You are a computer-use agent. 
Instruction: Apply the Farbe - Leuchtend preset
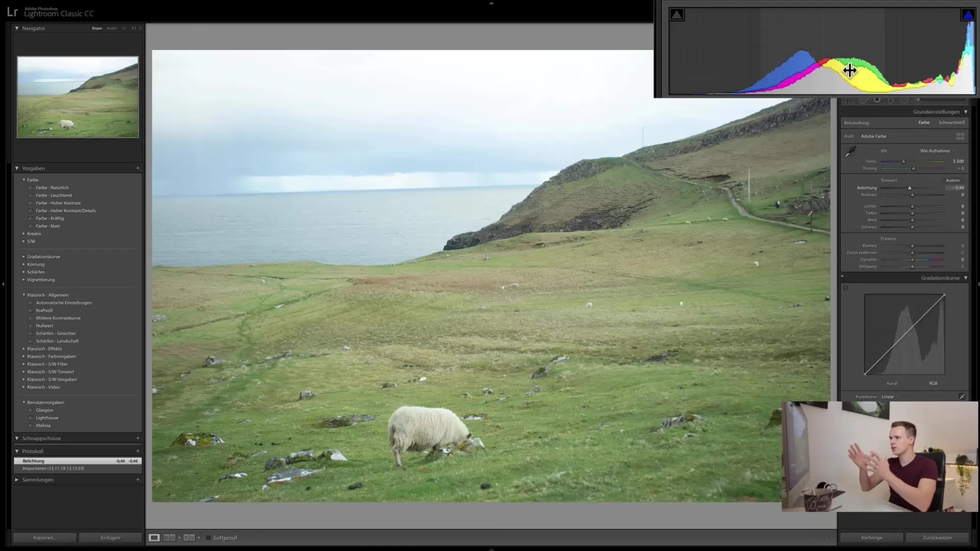(x=54, y=195)
